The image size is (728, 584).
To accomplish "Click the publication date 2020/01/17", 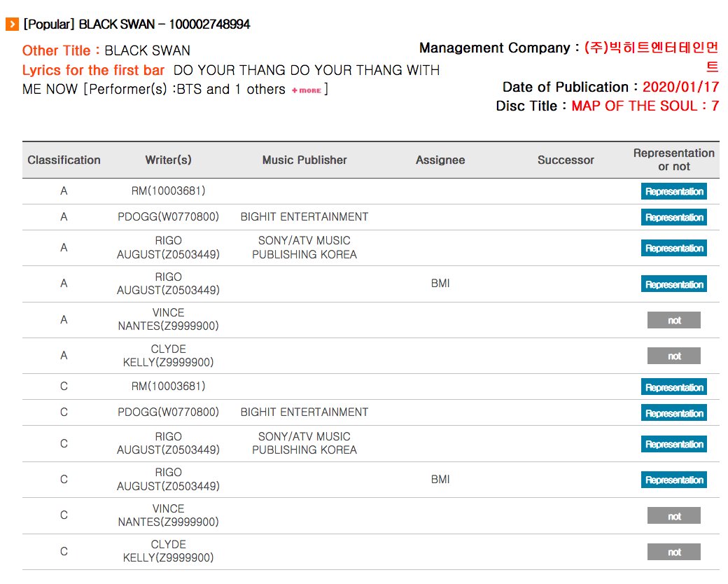I will coord(680,87).
